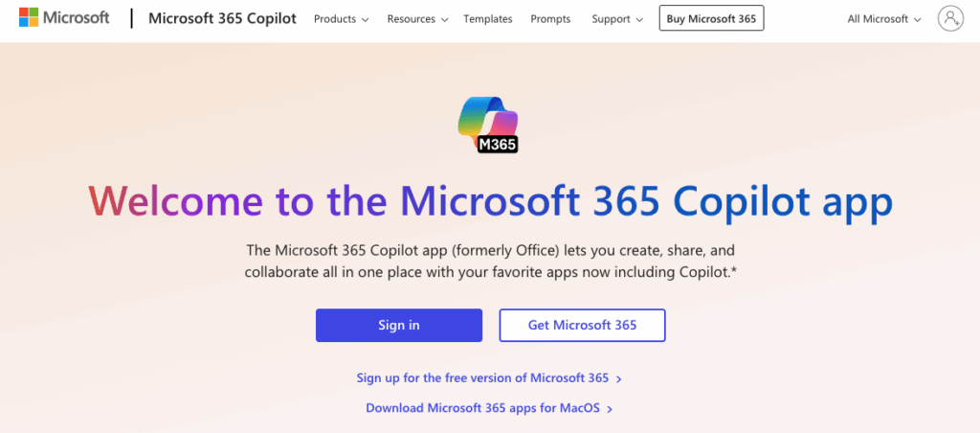Sign up for the free Microsoft 365 version
980x433 pixels.
482,378
